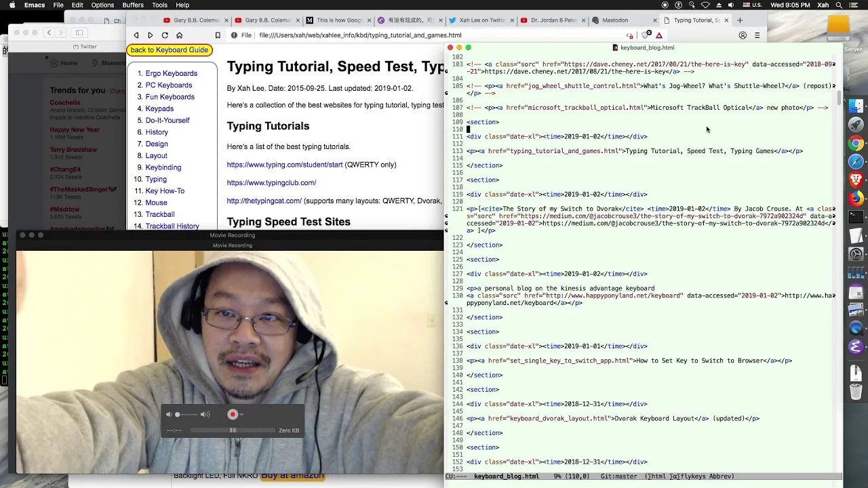This screenshot has height=488, width=868.
Task: Open the typingclub.com link
Action: tap(271, 182)
